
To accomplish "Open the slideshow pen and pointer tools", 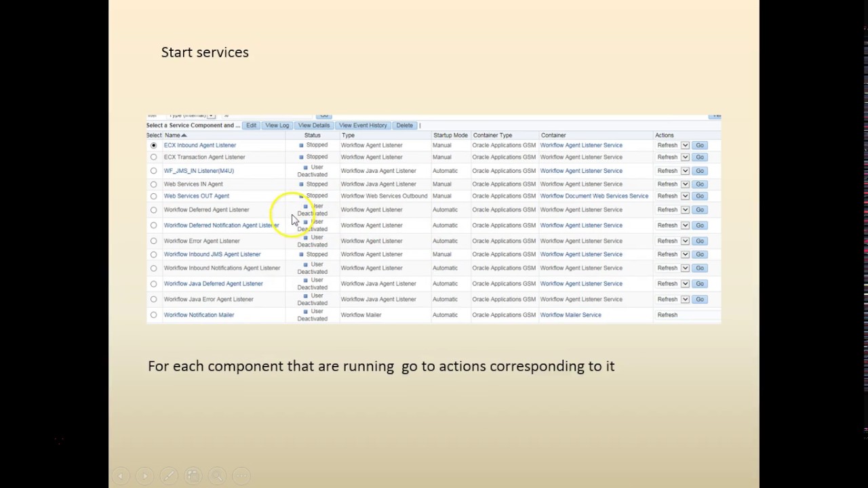I will [x=169, y=476].
